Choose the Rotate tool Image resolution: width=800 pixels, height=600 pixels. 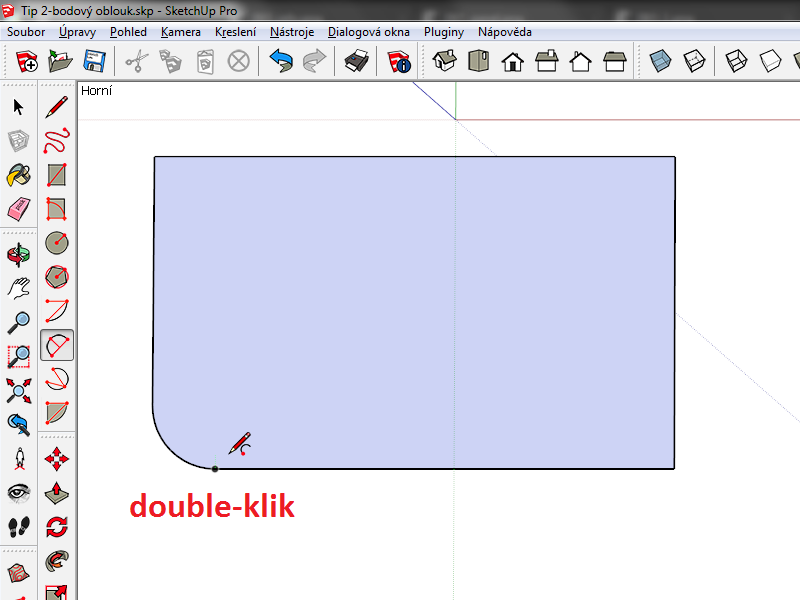click(x=58, y=526)
